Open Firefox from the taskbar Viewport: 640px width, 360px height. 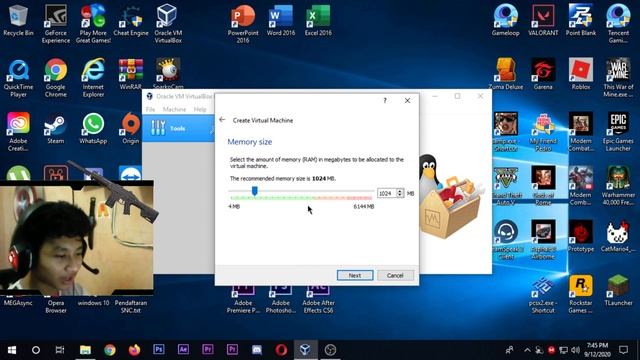tap(134, 350)
